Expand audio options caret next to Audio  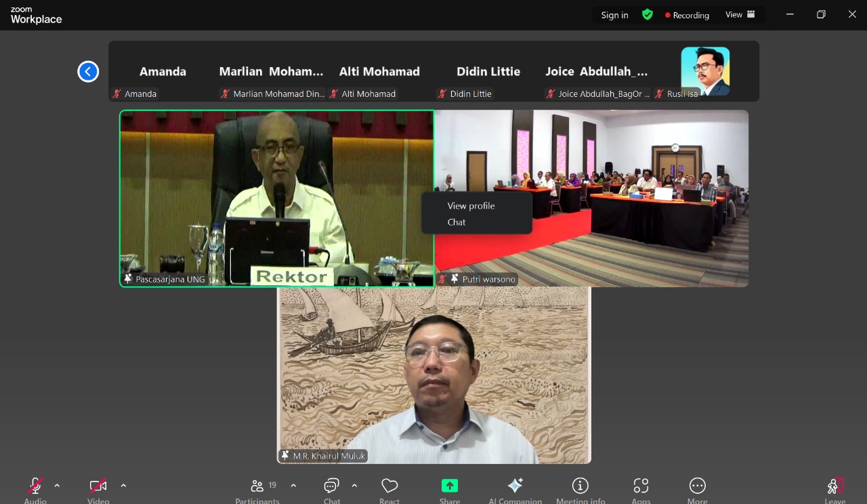57,486
